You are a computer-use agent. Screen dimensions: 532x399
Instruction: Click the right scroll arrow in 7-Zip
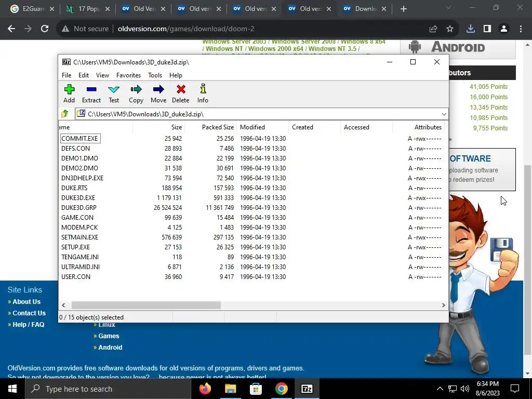[443, 305]
